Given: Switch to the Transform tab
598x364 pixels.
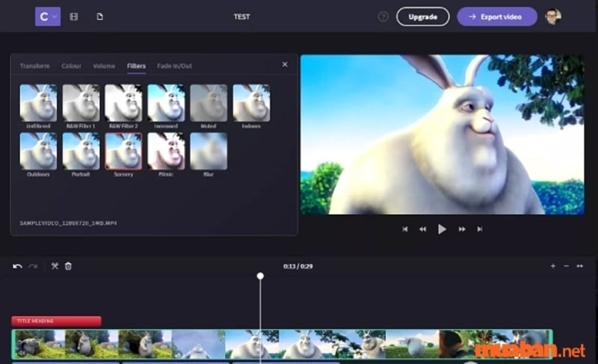Looking at the screenshot, I should point(34,66).
